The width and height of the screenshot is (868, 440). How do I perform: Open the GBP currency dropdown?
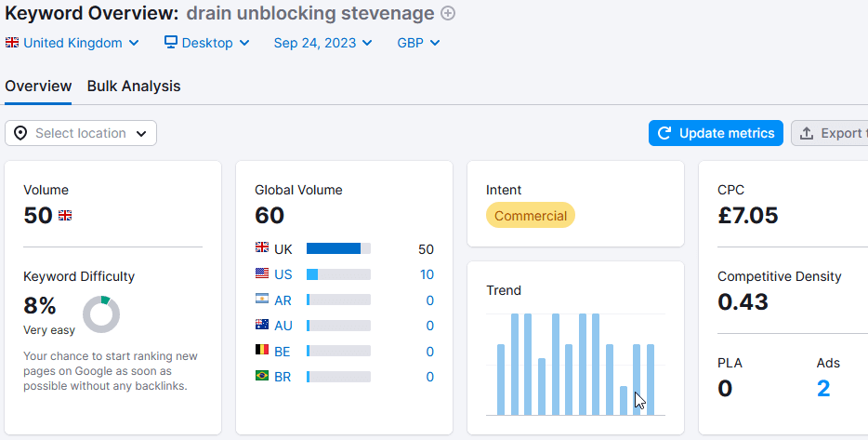pyautogui.click(x=418, y=43)
